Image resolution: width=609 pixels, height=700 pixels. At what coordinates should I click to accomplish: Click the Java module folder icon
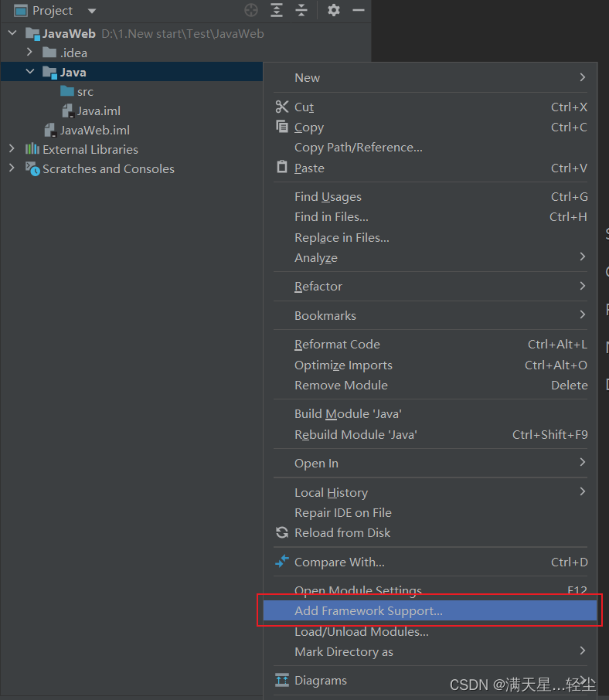[x=49, y=72]
